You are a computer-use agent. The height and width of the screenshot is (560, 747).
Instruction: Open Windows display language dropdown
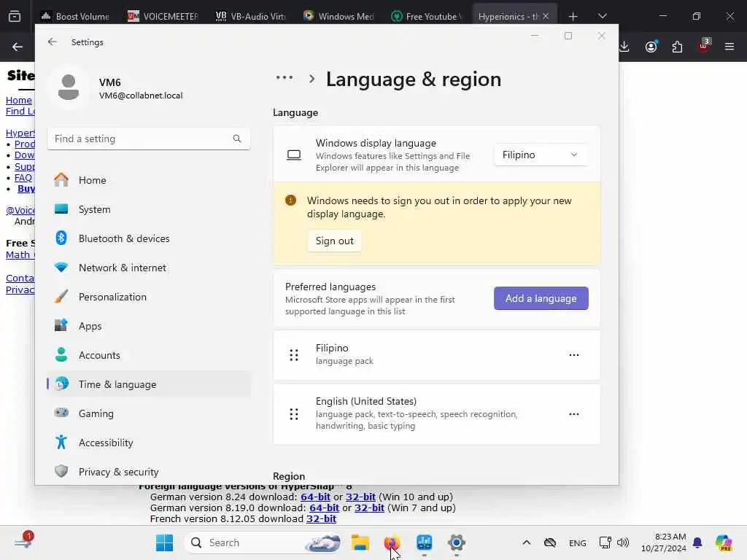(x=541, y=155)
